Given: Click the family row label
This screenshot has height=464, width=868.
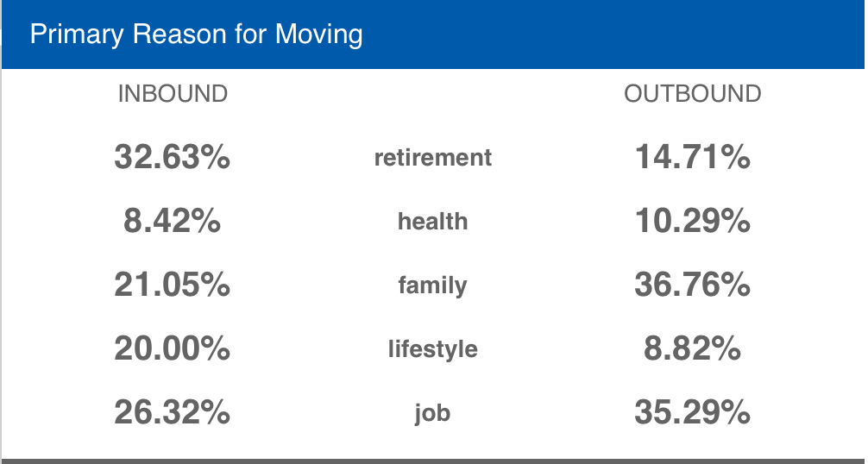Looking at the screenshot, I should coord(433,285).
